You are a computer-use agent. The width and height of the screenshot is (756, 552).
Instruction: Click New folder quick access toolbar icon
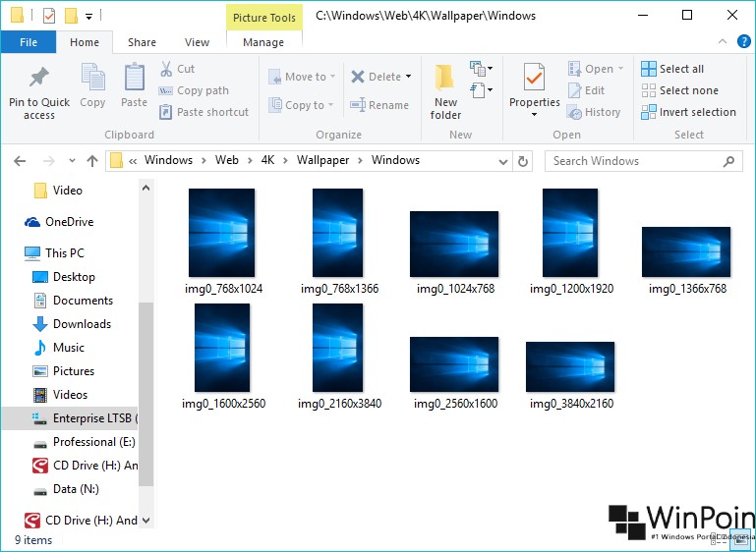(71, 17)
